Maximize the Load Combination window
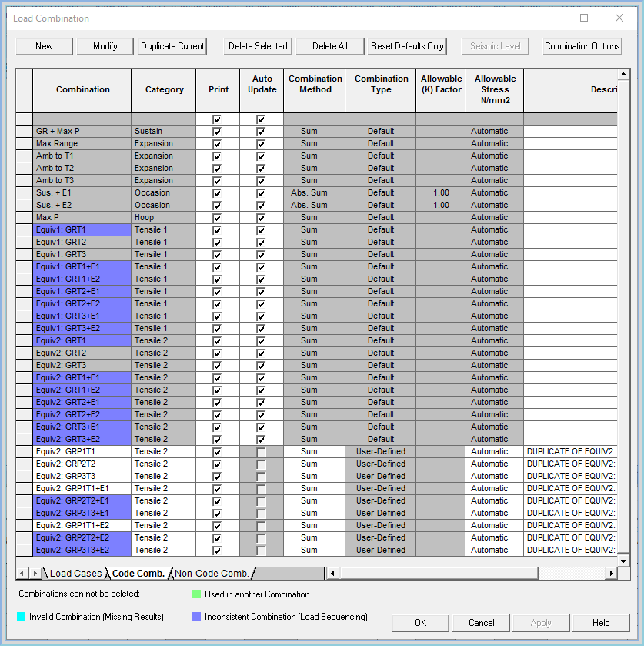The image size is (644, 646). tap(584, 18)
